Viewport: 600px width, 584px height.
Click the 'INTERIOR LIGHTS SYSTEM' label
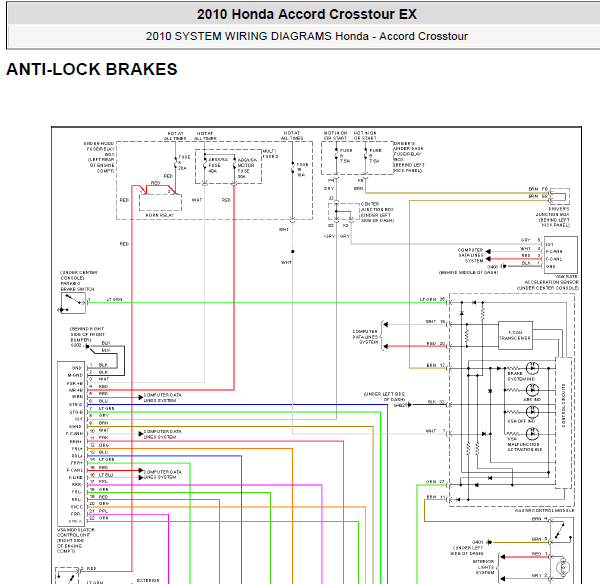click(x=483, y=567)
